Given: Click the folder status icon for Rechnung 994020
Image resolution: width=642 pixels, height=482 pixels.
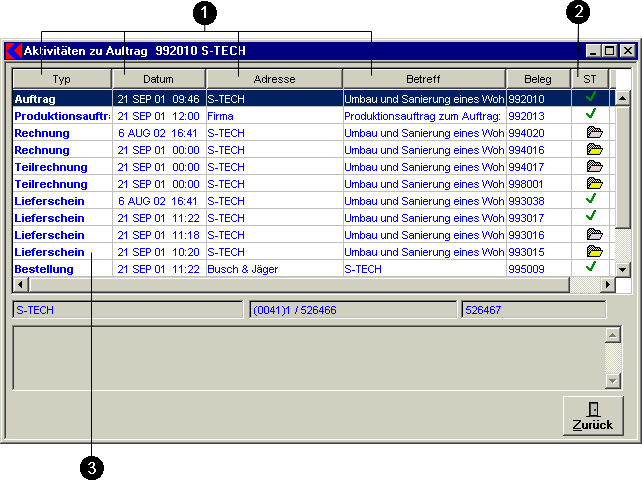Looking at the screenshot, I should point(594,132).
